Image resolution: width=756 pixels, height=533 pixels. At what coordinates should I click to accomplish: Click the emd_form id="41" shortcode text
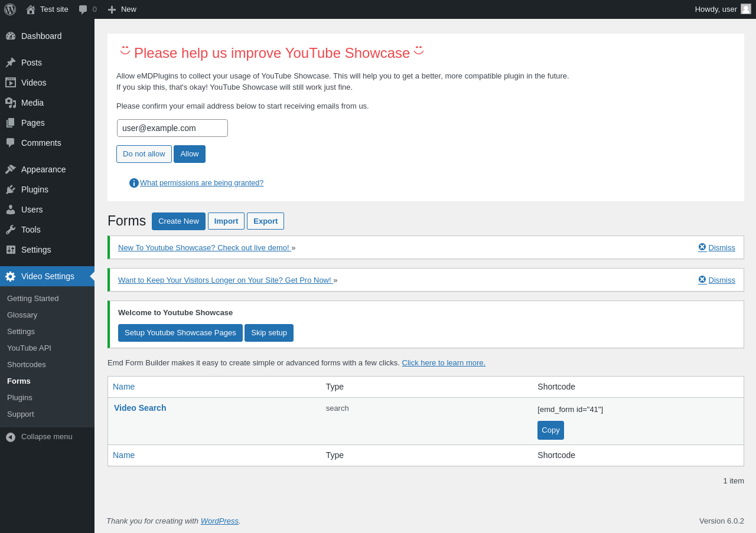[x=571, y=409]
